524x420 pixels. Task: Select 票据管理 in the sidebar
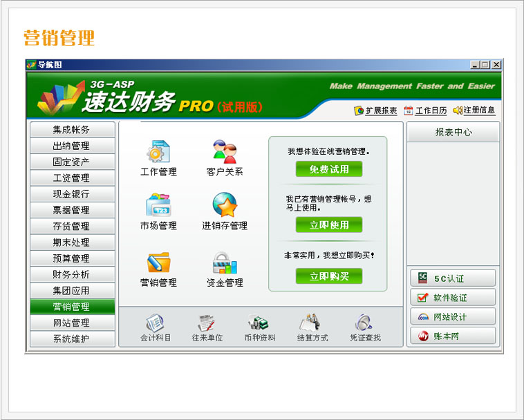coord(73,210)
